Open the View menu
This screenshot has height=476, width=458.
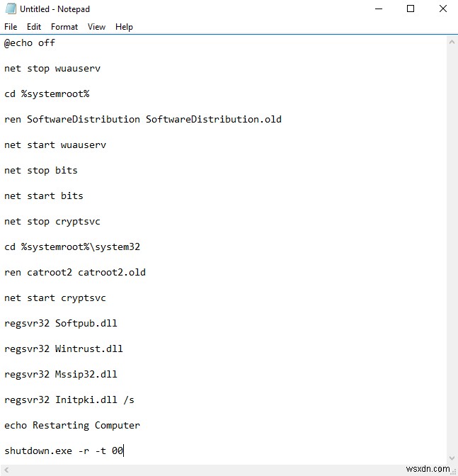(x=96, y=27)
